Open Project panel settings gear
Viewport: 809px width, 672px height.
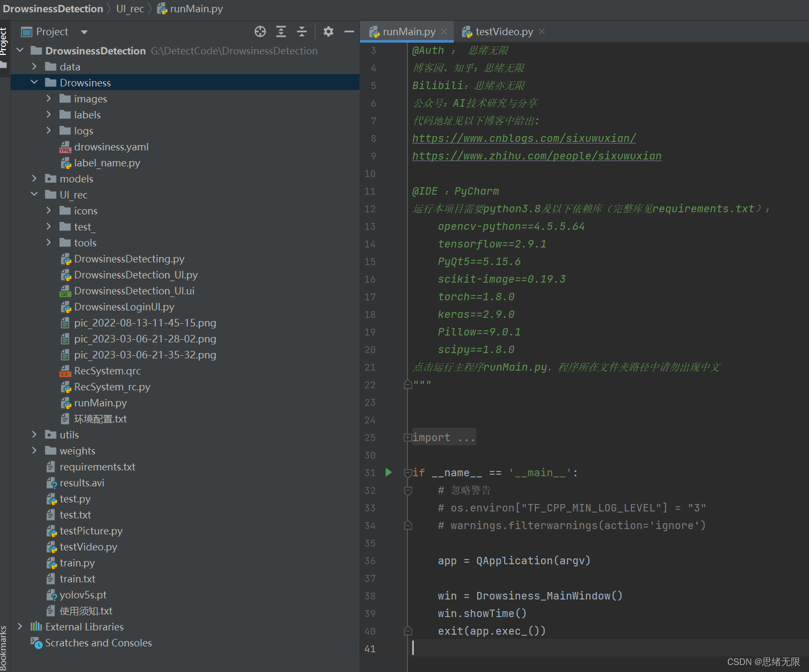click(x=329, y=31)
